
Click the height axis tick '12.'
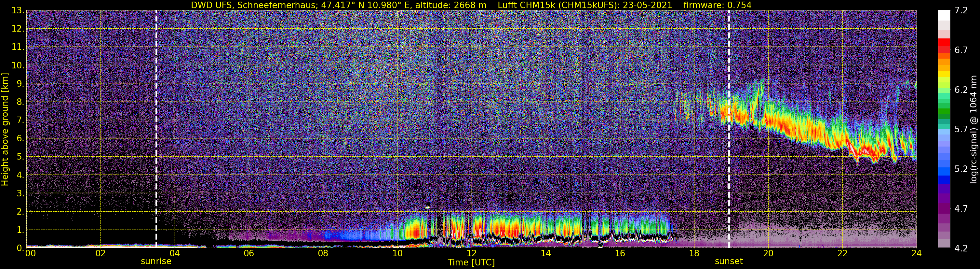point(18,29)
